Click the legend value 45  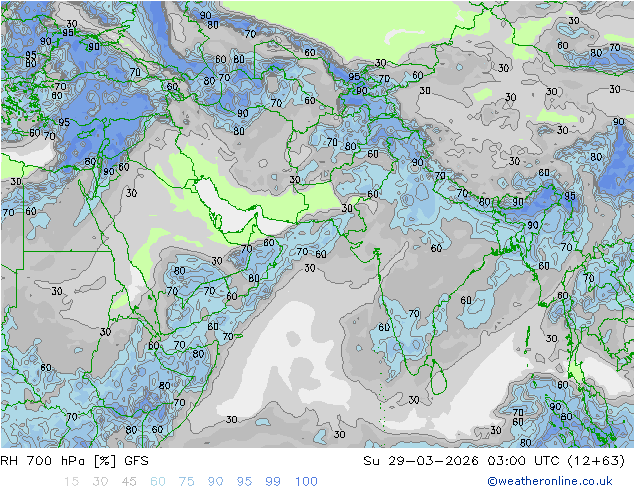[129, 482]
